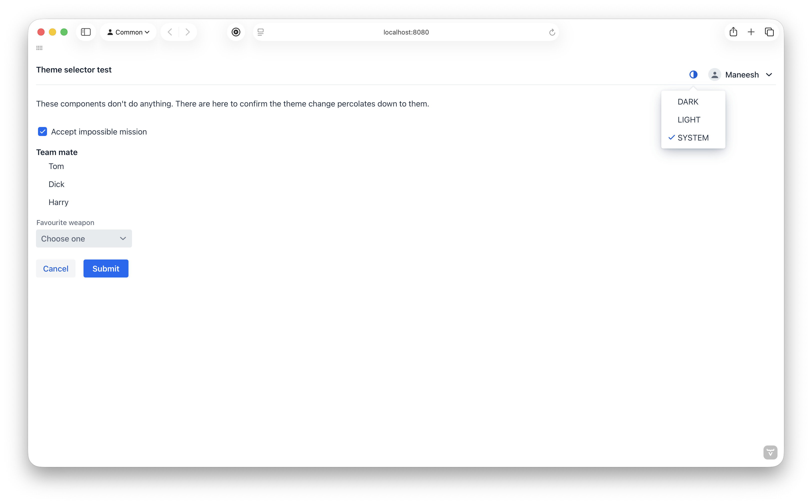Open the Common profile dropdown

point(128,32)
